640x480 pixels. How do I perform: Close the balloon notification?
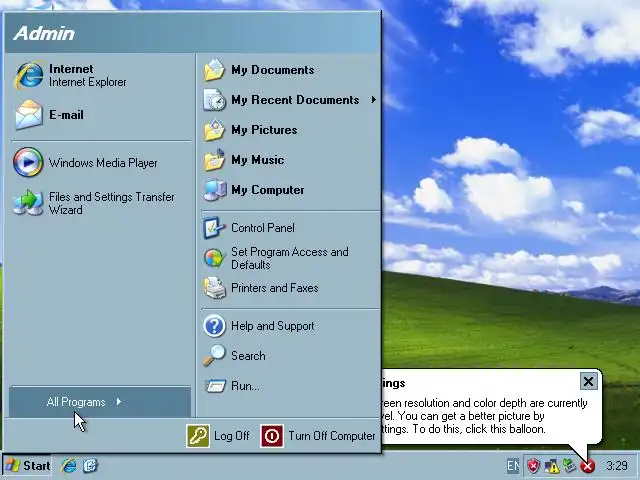pyautogui.click(x=588, y=381)
